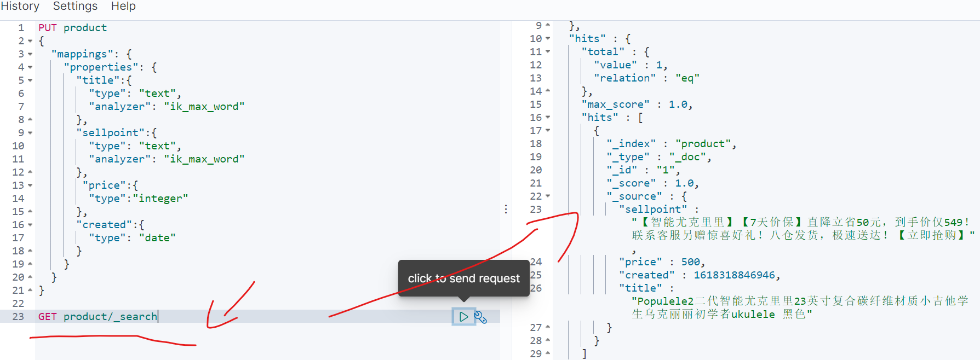Click fold end marker at editor line 21
The height and width of the screenshot is (360, 980).
point(30,290)
